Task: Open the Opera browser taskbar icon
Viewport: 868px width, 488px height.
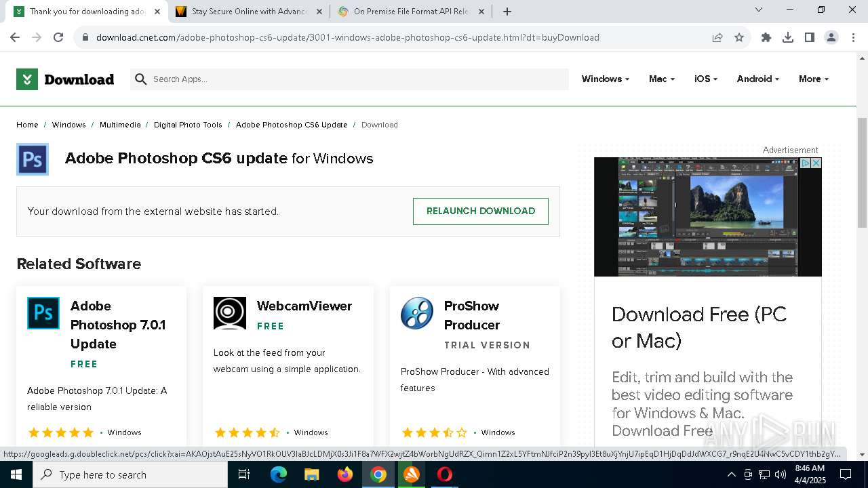Action: [445, 474]
